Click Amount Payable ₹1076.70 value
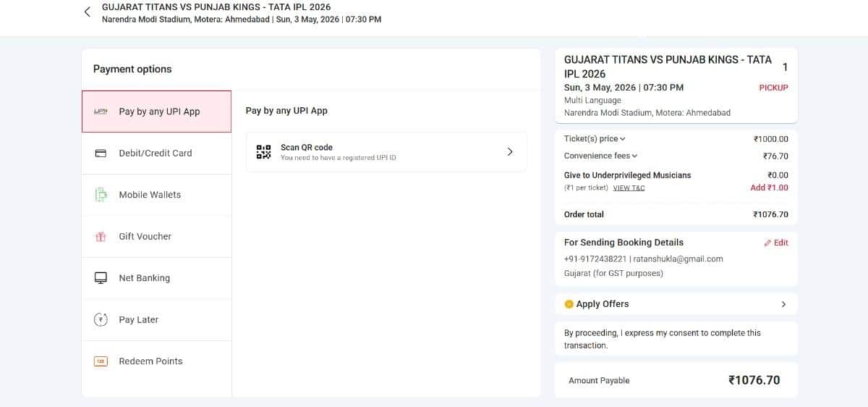The image size is (868, 407). pyautogui.click(x=754, y=380)
